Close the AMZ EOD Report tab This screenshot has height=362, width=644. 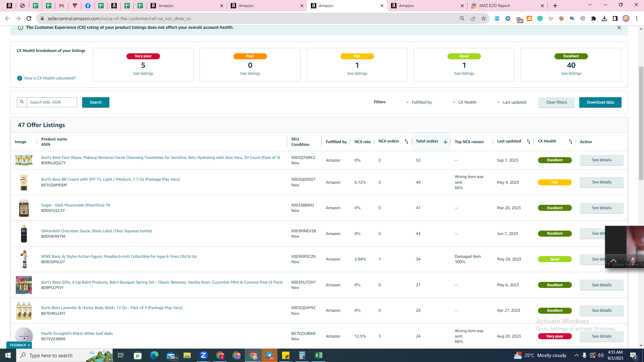coord(542,6)
